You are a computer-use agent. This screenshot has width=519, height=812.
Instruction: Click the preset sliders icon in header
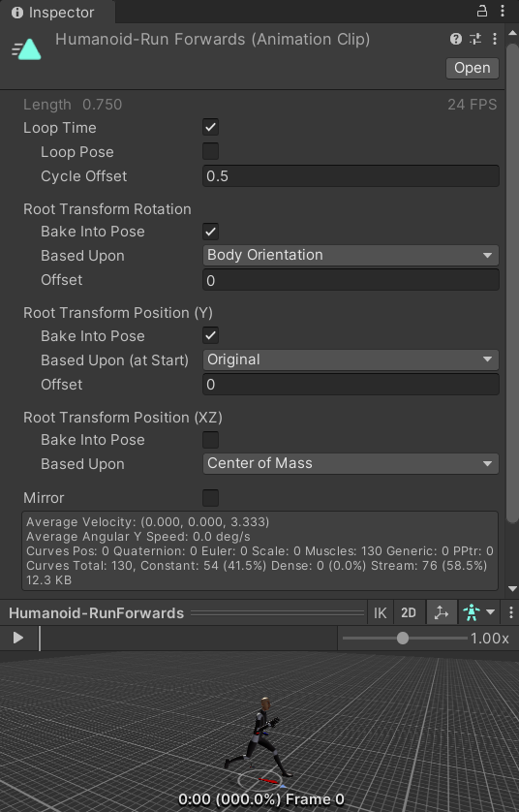point(475,39)
